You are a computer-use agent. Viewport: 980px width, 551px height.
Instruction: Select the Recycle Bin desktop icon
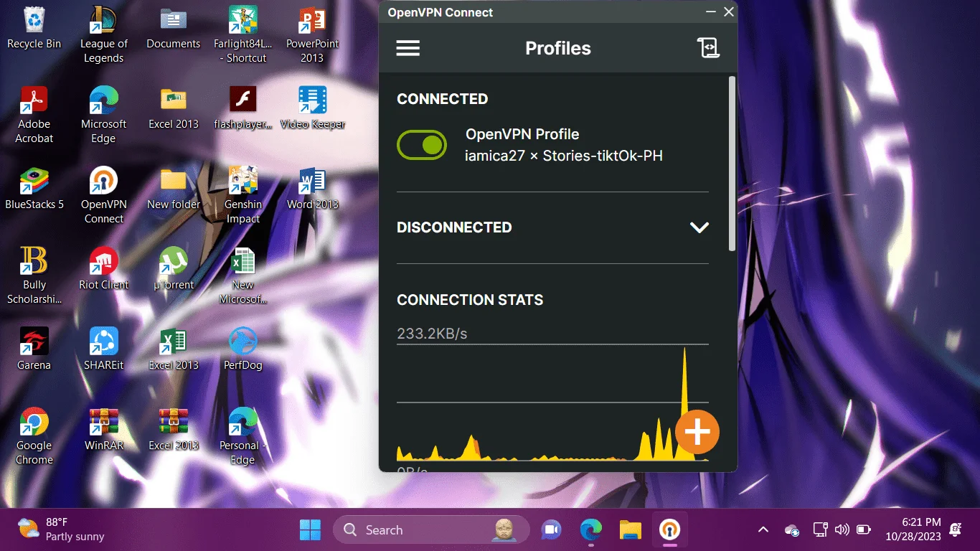click(34, 29)
